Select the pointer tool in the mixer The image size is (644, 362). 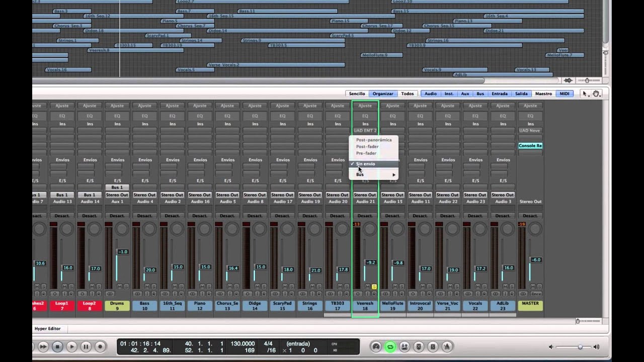[x=585, y=94]
